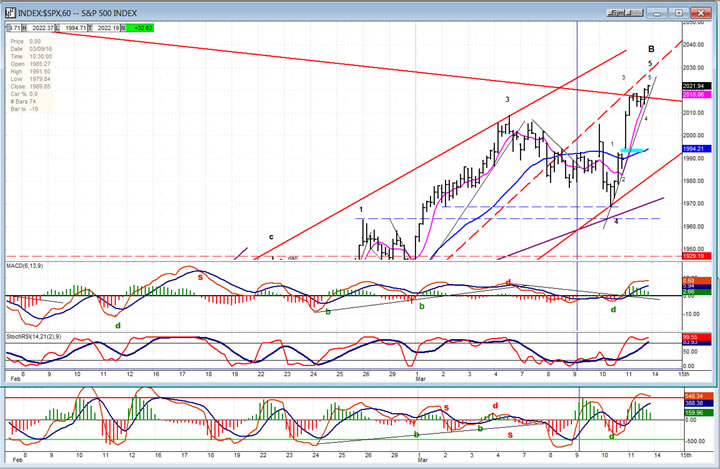Image resolution: width=720 pixels, height=469 pixels.
Task: Click the Open 1985.27 row in data box
Action: click(x=31, y=64)
